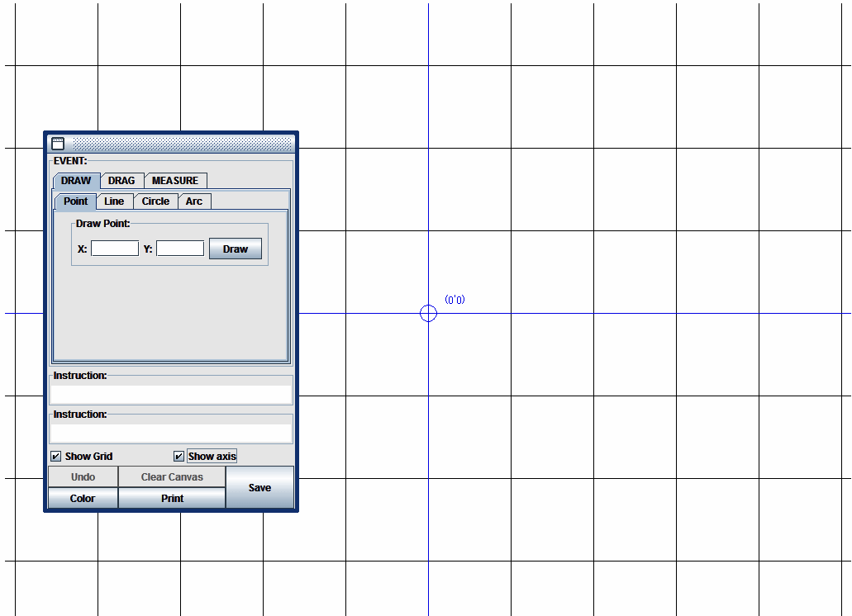Switch to the Line drawing tab
852x616 pixels.
click(114, 201)
